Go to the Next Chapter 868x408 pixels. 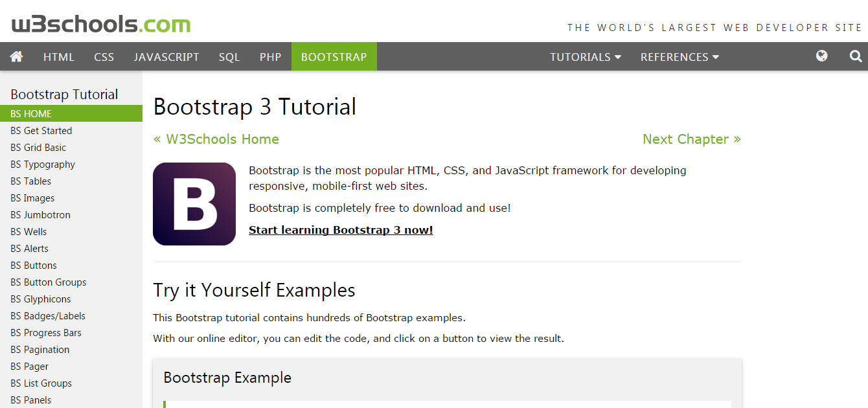tap(691, 139)
